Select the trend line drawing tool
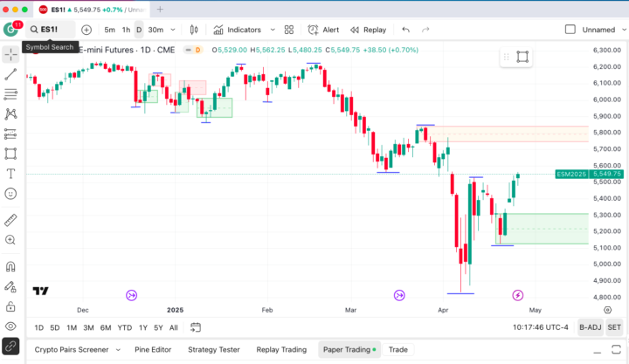The width and height of the screenshot is (629, 364). click(10, 74)
